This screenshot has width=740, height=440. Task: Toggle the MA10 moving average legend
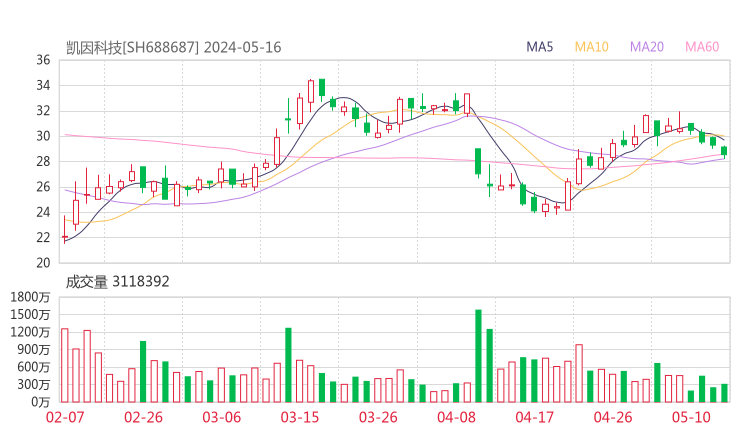(x=591, y=47)
